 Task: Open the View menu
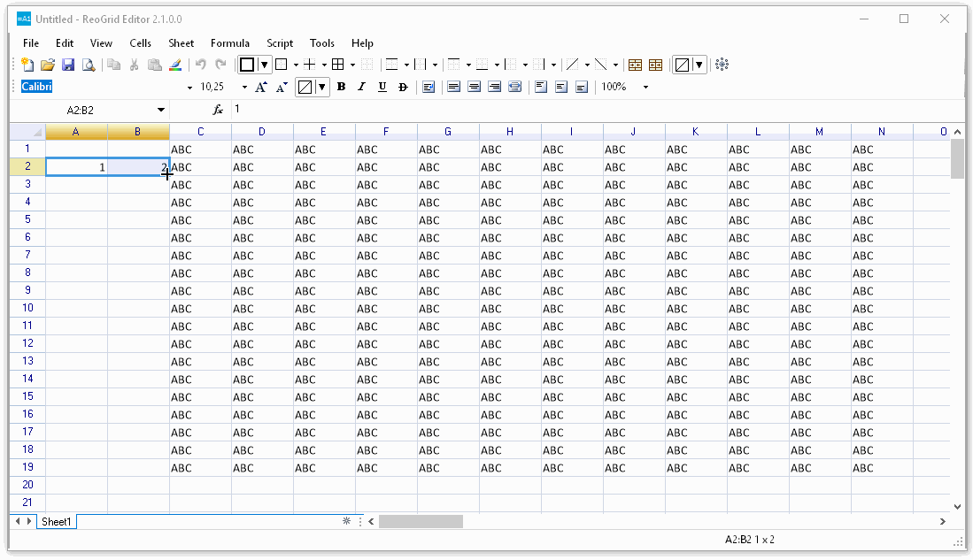pos(101,42)
